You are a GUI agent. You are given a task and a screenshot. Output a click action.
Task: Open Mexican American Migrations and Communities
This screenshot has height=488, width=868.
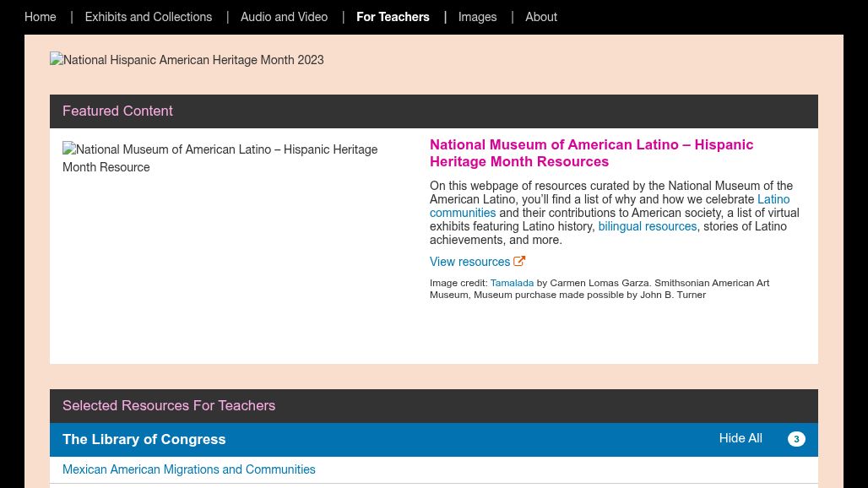189,469
